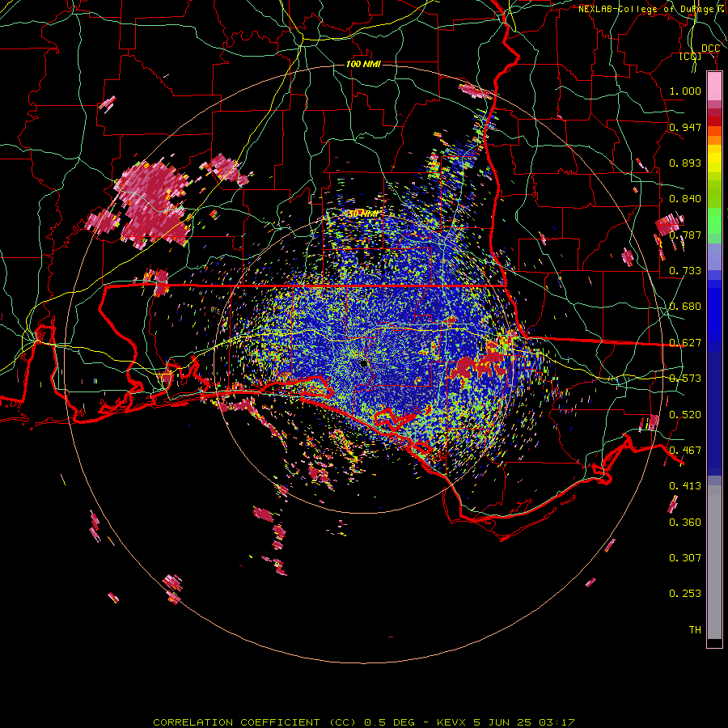728x728 pixels.
Task: Pick the orange swatch on the color bar
Action: [x=714, y=140]
